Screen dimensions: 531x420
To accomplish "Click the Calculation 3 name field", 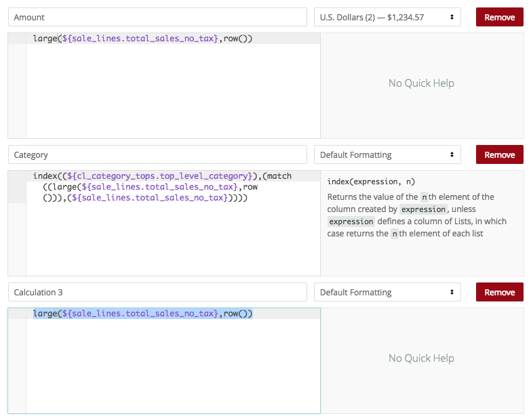I will coord(157,292).
